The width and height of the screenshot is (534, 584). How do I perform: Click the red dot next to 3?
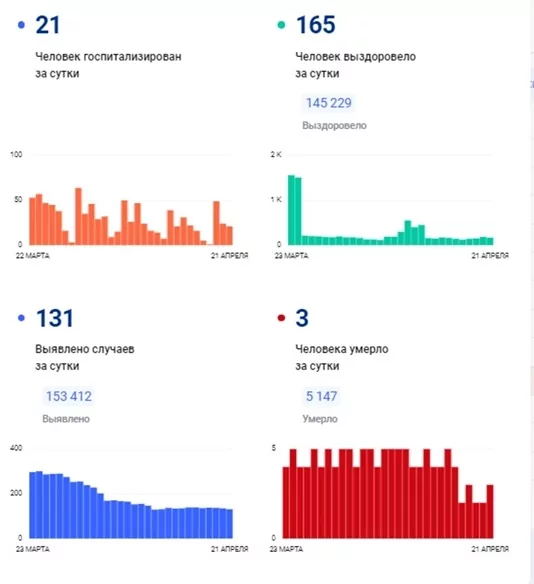(x=282, y=318)
